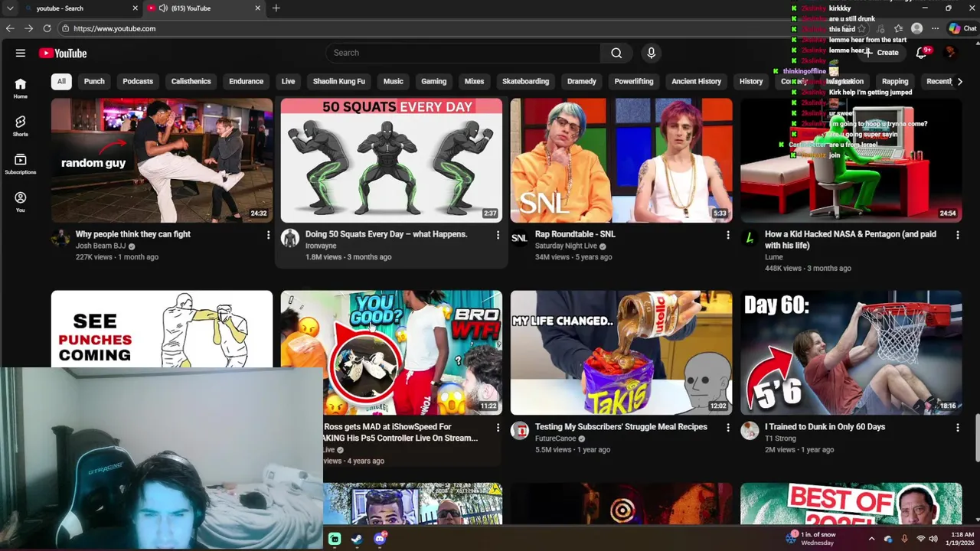Start voice search with the microphone
The width and height of the screenshot is (980, 551).
click(x=651, y=53)
